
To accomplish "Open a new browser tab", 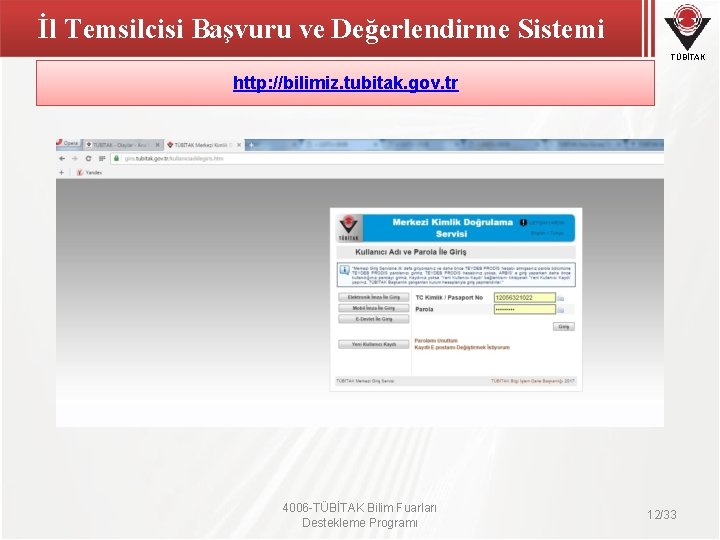I will point(251,145).
